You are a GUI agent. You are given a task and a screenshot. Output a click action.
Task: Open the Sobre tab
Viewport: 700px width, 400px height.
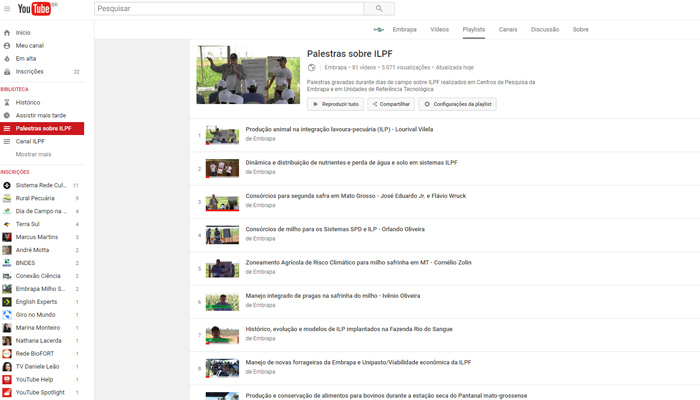(580, 30)
